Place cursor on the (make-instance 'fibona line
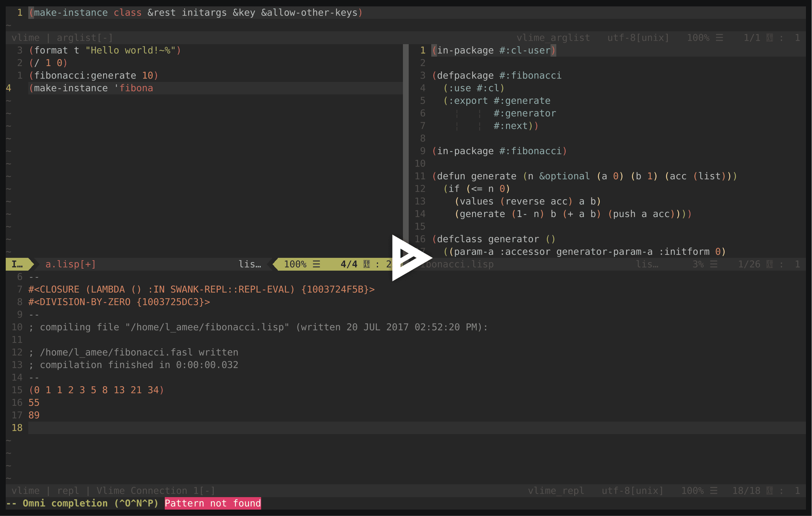The image size is (812, 516). coord(91,88)
